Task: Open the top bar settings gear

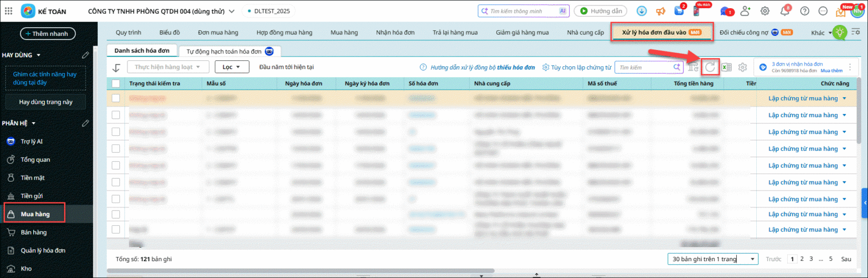Action: [765, 11]
